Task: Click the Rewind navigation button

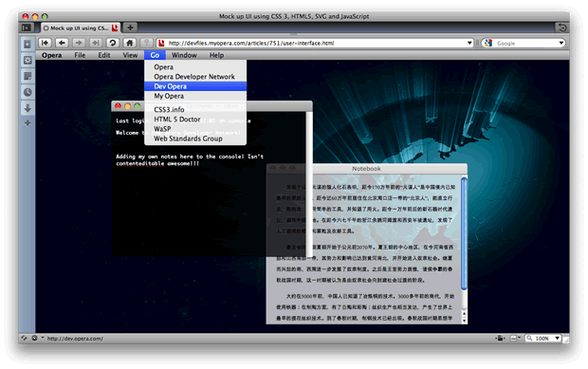Action: click(x=45, y=43)
